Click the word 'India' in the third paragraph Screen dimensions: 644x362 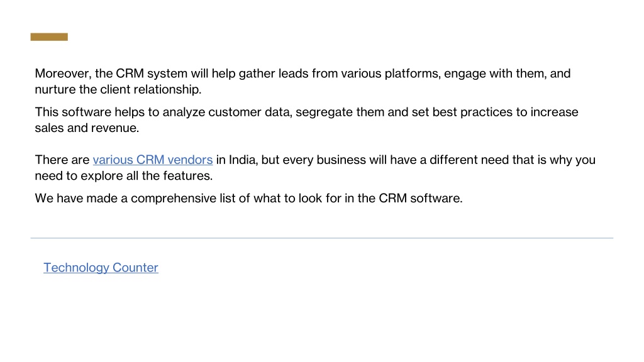tap(243, 160)
